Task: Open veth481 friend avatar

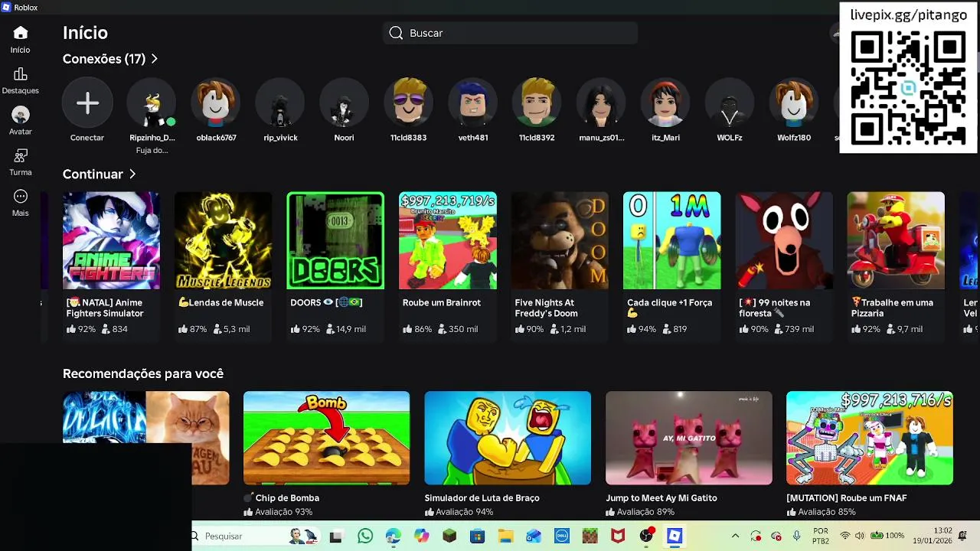Action: click(472, 103)
